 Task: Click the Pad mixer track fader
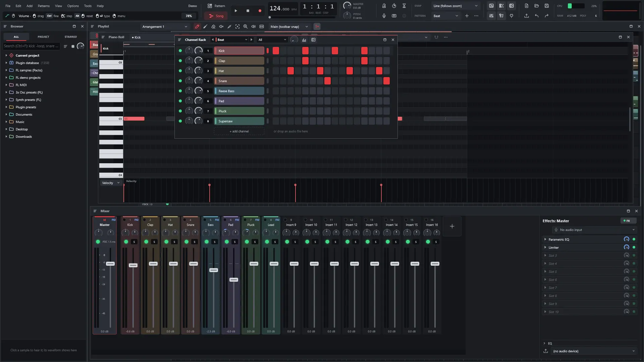[234, 280]
